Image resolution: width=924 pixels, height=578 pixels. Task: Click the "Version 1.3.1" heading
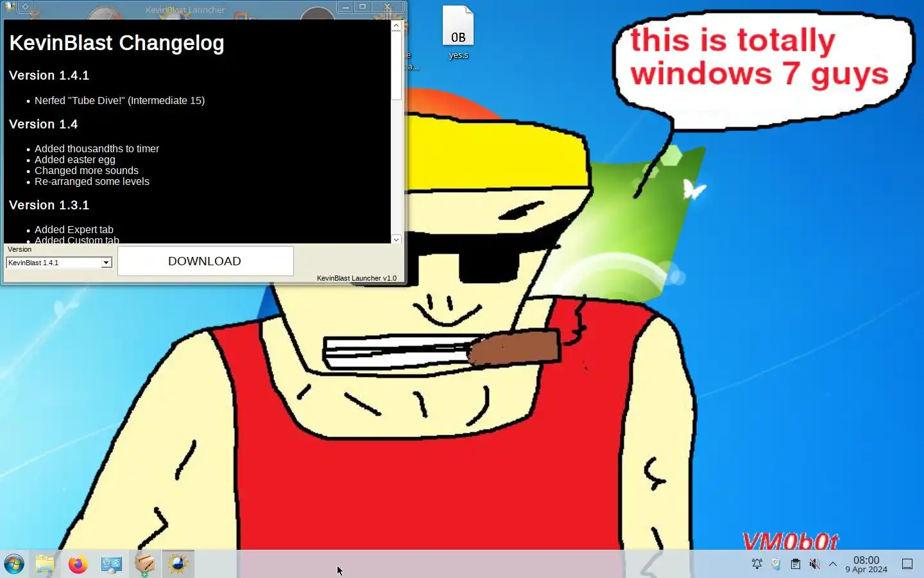pyautogui.click(x=49, y=206)
